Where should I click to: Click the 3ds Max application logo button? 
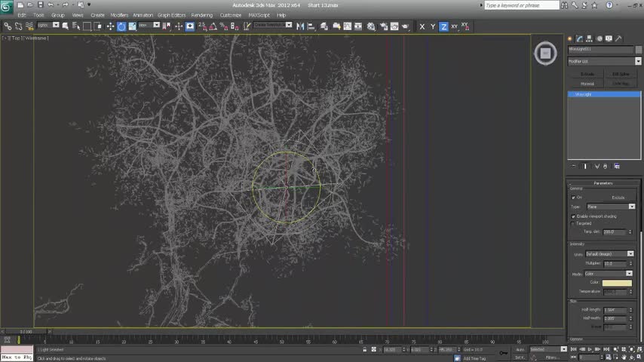(7, 7)
